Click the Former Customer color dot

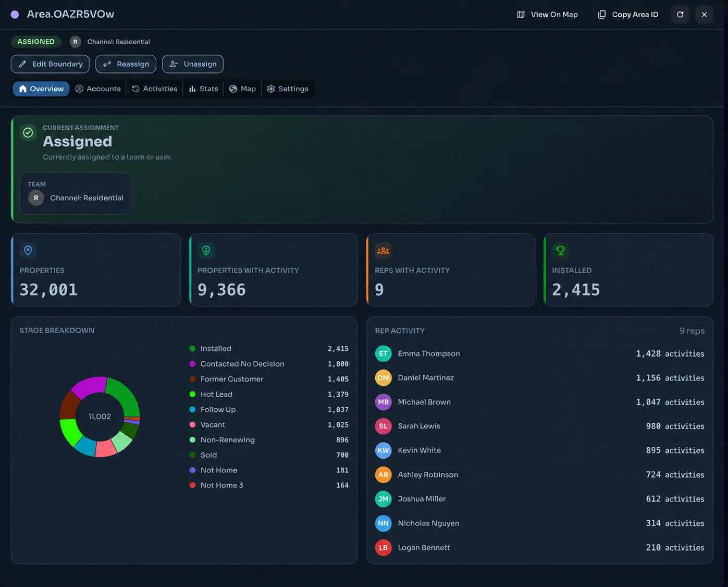tap(192, 379)
